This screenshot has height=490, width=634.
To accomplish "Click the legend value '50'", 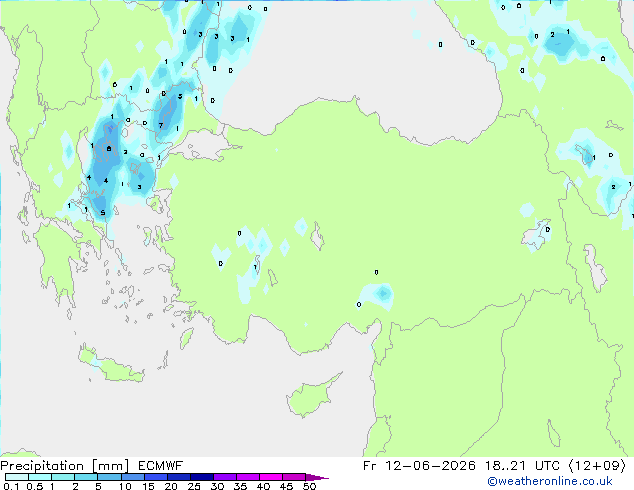I will [x=309, y=486].
